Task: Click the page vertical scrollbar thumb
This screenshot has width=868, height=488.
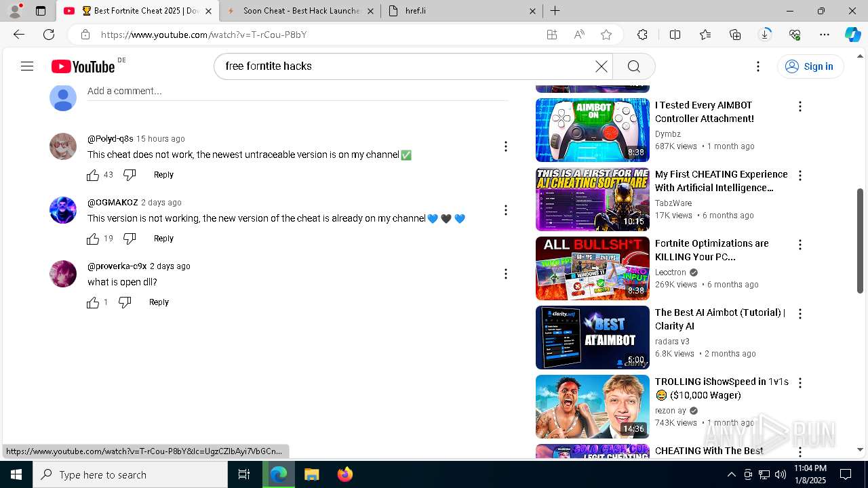Action: coord(861,241)
